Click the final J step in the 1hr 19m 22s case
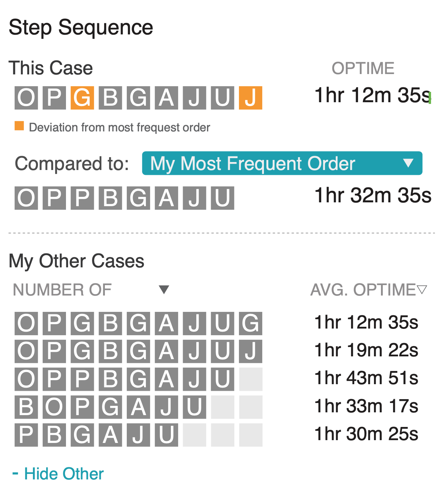Viewport: 448px width, 493px height. [250, 351]
